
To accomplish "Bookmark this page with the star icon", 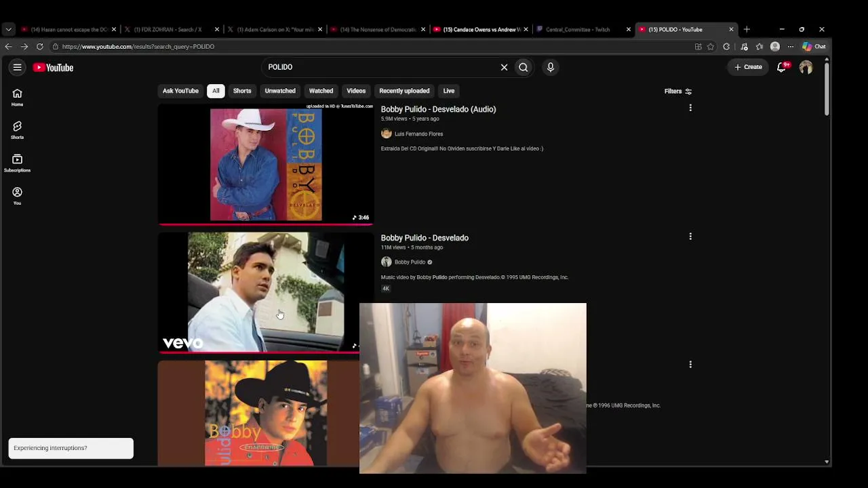I will [x=711, y=47].
